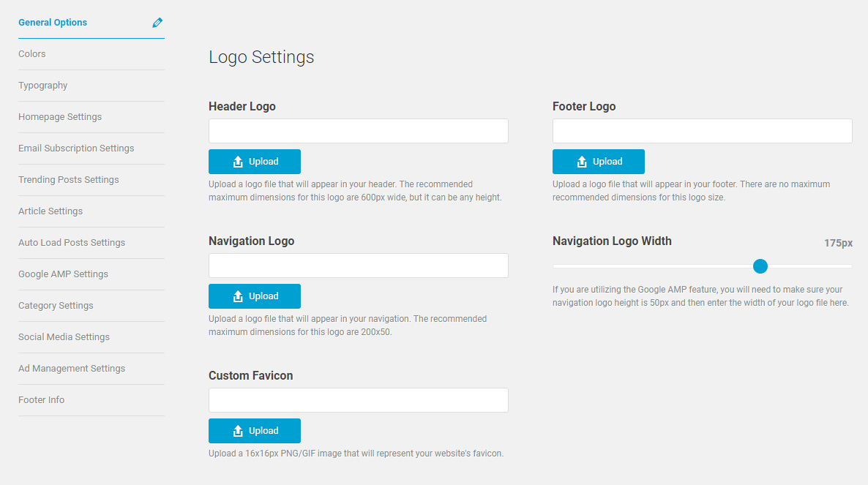Click the Navigation Logo Width slider handle
The height and width of the screenshot is (485, 868).
tap(760, 266)
